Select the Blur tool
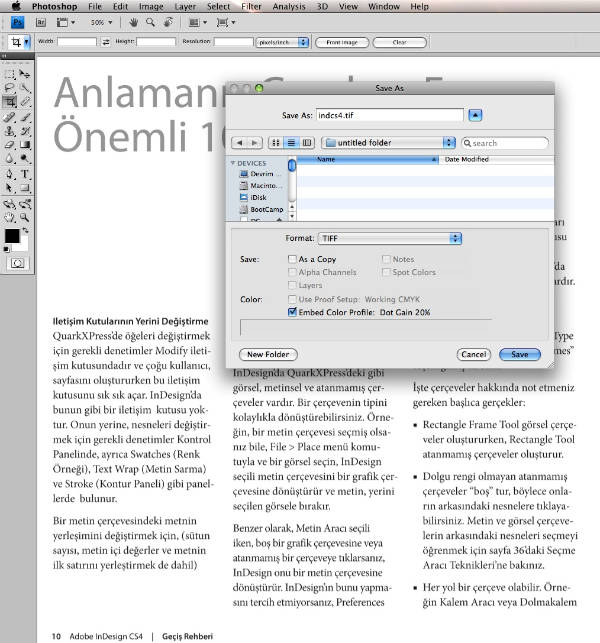This screenshot has width=600, height=643. (x=9, y=159)
